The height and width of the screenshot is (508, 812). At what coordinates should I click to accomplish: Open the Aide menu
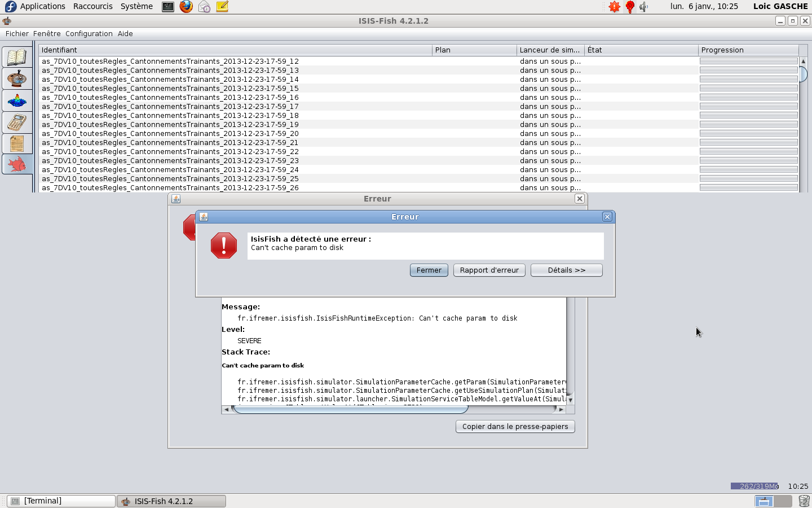(125, 34)
